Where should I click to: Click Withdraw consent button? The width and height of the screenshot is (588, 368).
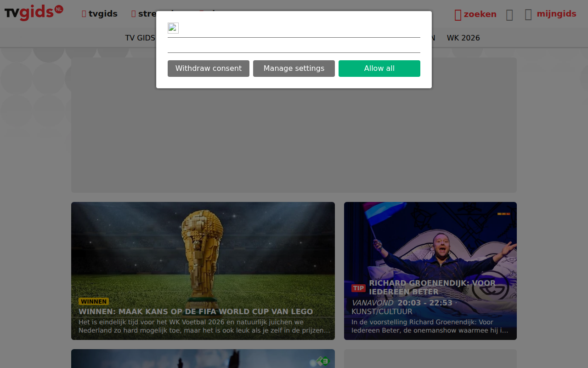208,69
